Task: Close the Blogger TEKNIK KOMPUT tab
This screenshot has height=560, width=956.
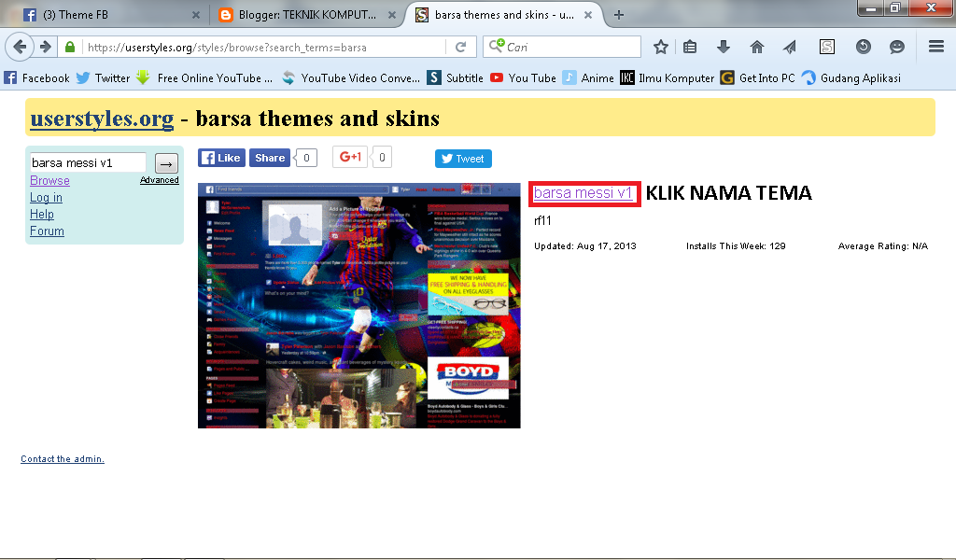Action: tap(392, 15)
